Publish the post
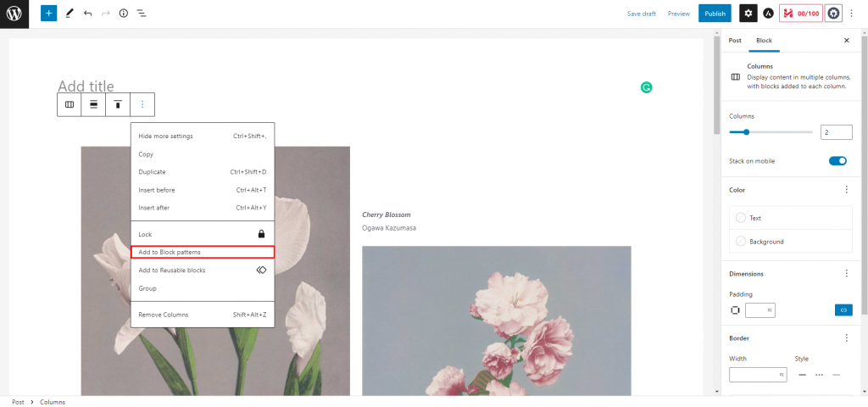The image size is (868, 407). pos(715,14)
